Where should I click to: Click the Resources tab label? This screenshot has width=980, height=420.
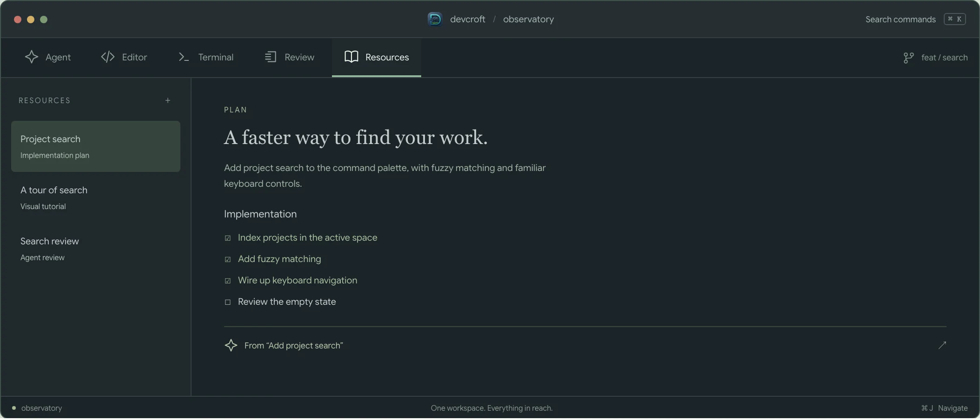(x=387, y=57)
